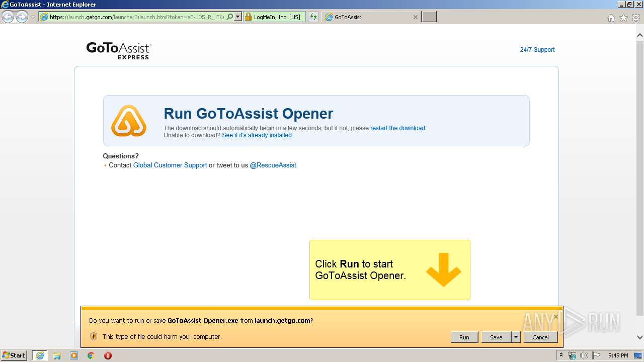This screenshot has width=644, height=362.
Task: Click the browser Forward button
Action: (x=22, y=17)
